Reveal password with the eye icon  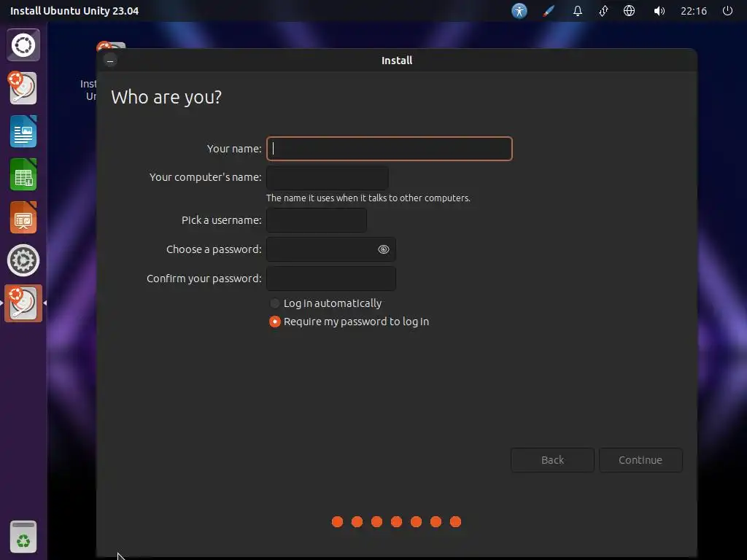click(384, 249)
